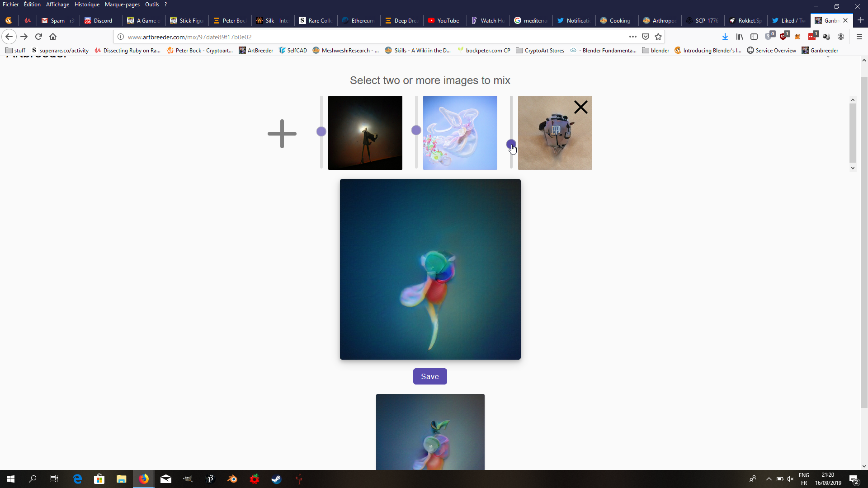Open the Historique menu
Viewport: 868px width, 488px height.
[87, 5]
